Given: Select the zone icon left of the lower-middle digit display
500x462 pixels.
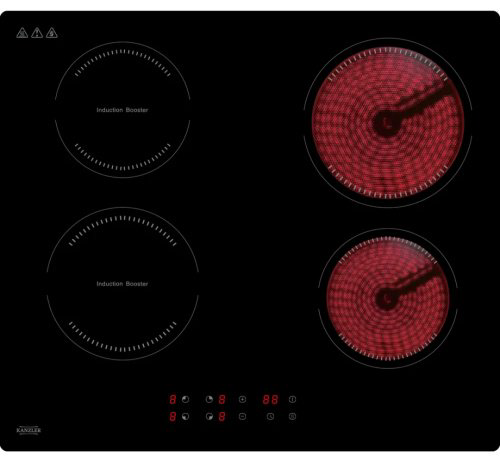Looking at the screenshot, I should click(209, 416).
